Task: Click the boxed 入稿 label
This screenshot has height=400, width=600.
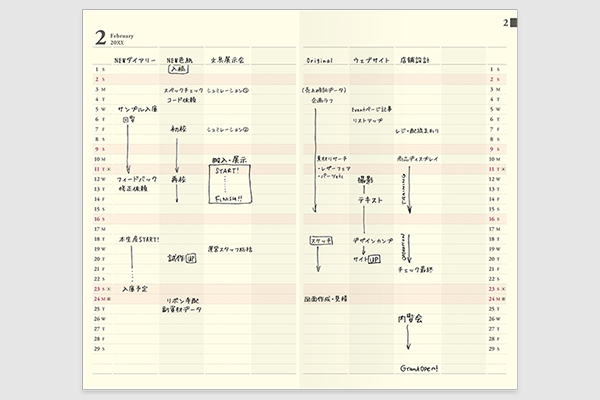Action: [178, 70]
